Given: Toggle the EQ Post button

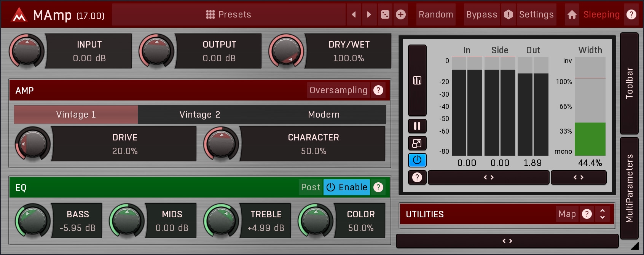Looking at the screenshot, I should [311, 187].
